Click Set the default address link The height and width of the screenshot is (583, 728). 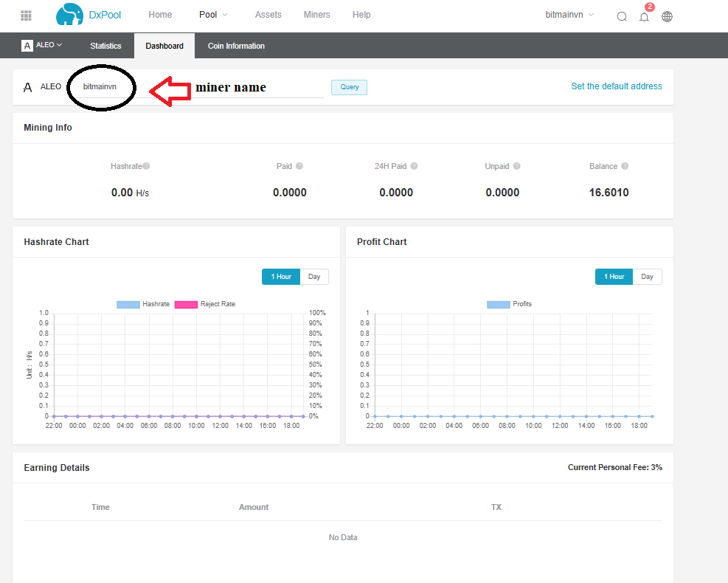click(616, 86)
